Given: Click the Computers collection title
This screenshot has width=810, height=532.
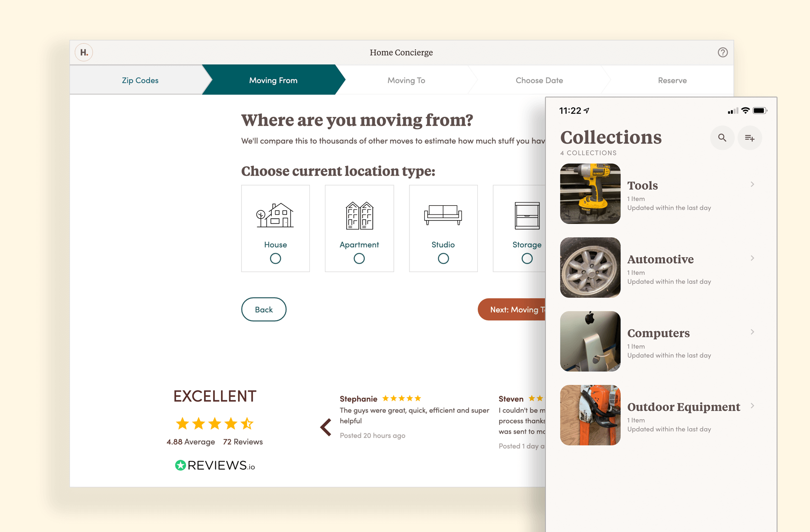Looking at the screenshot, I should (x=658, y=333).
